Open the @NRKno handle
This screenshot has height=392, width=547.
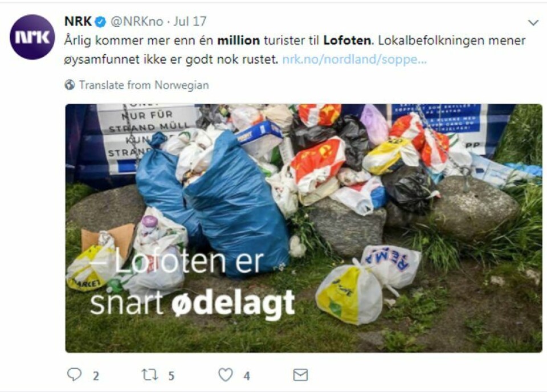tap(137, 22)
